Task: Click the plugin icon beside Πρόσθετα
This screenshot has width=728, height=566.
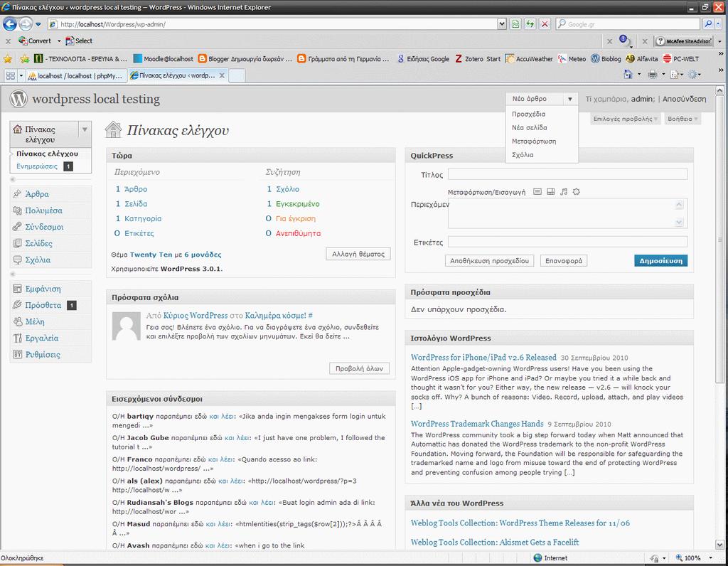Action: point(17,304)
